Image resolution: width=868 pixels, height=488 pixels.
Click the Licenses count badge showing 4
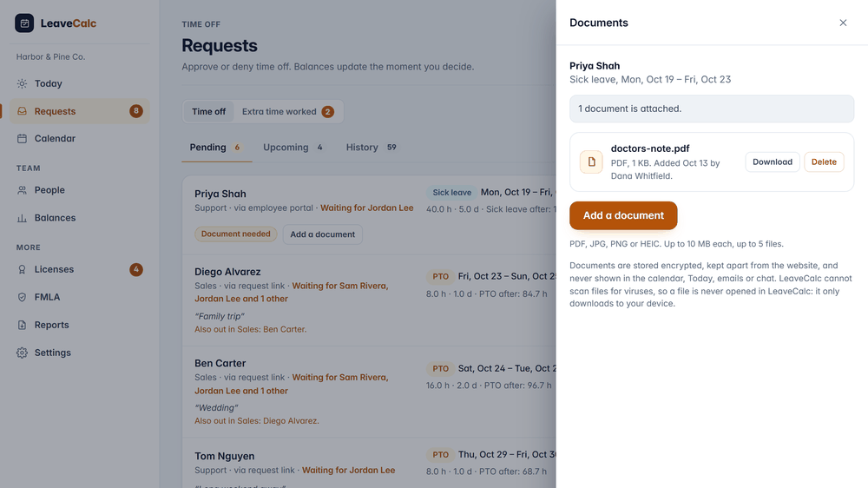pos(136,269)
